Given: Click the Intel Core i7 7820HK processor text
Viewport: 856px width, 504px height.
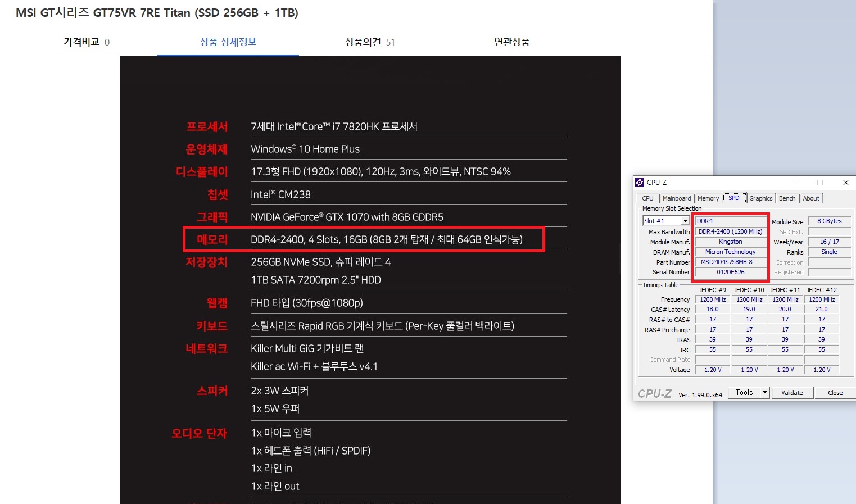Looking at the screenshot, I should click(334, 127).
